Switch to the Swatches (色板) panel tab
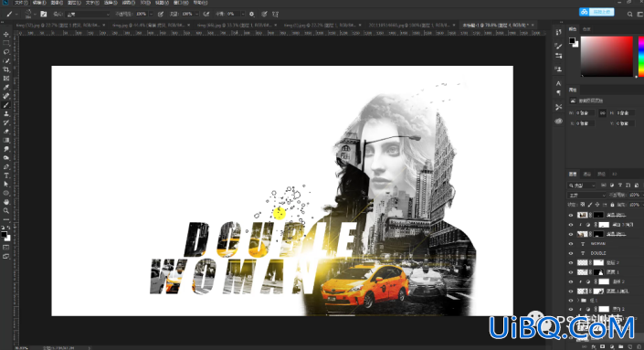Image resolution: width=644 pixels, height=350 pixels. point(586,29)
